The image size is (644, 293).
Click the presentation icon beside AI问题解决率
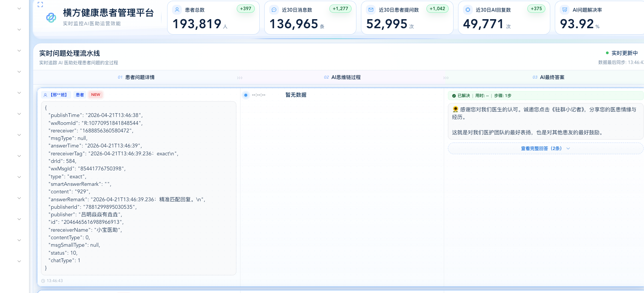(565, 10)
